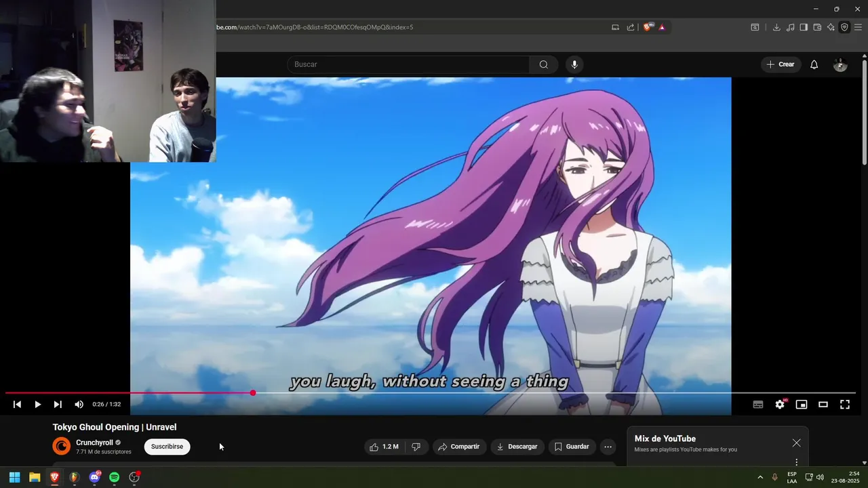This screenshot has width=868, height=488.
Task: Open the Leo AI sparkle icon
Action: pyautogui.click(x=831, y=27)
